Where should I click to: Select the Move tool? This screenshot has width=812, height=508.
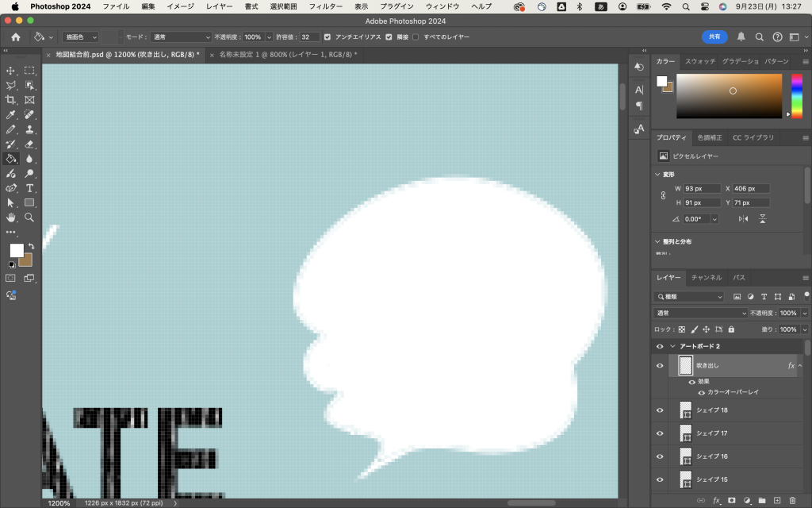click(x=11, y=71)
